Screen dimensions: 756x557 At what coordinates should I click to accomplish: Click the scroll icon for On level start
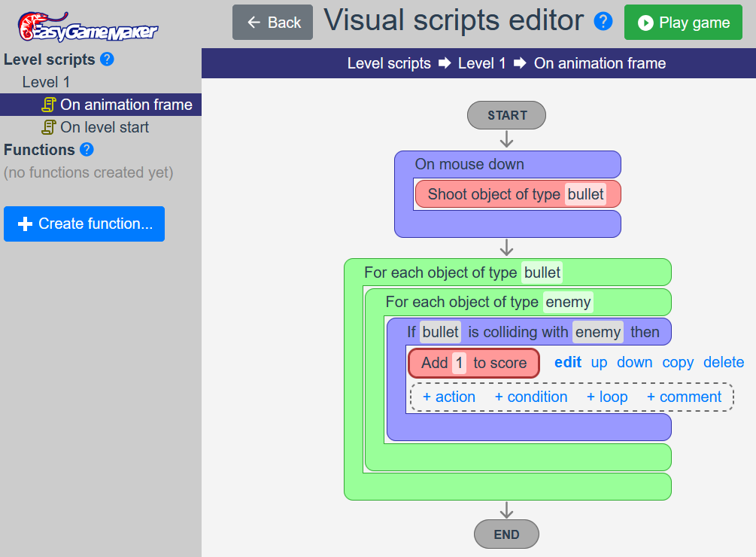[x=49, y=127]
